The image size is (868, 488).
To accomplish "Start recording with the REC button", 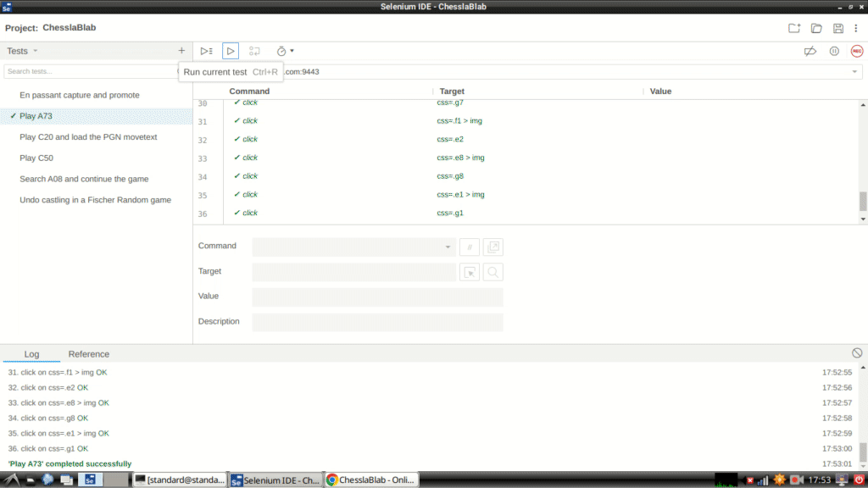I will point(855,50).
